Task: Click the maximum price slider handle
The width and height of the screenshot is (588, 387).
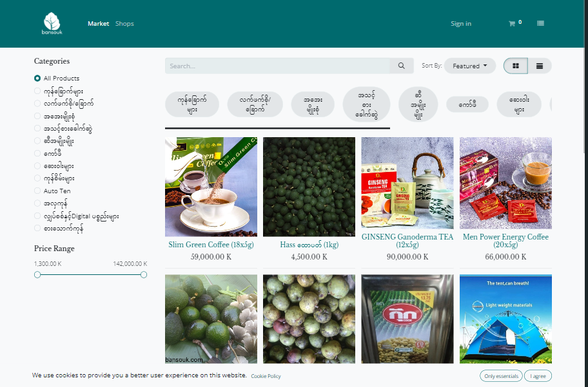Action: (144, 275)
